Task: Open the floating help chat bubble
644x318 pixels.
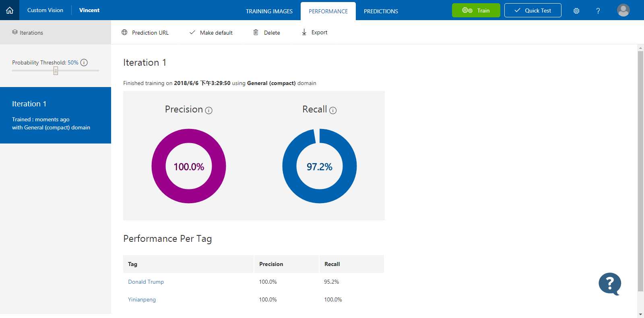Action: (610, 284)
